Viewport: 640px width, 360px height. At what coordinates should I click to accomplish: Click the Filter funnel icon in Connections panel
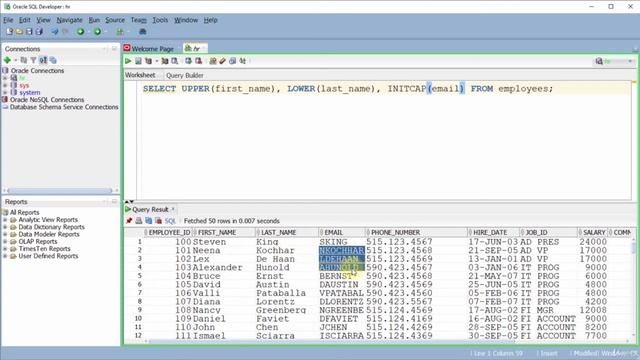point(33,60)
